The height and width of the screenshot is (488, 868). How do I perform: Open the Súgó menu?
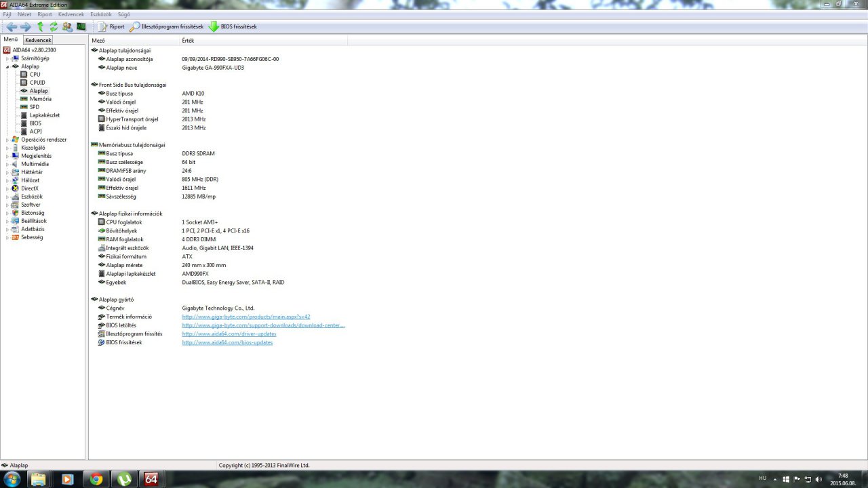(124, 14)
